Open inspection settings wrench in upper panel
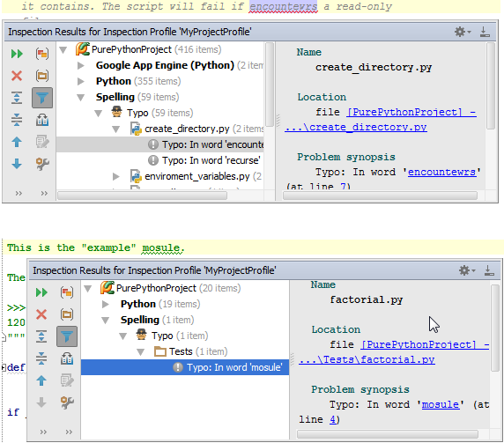Viewport: 504px width, 443px height. pyautogui.click(x=42, y=164)
